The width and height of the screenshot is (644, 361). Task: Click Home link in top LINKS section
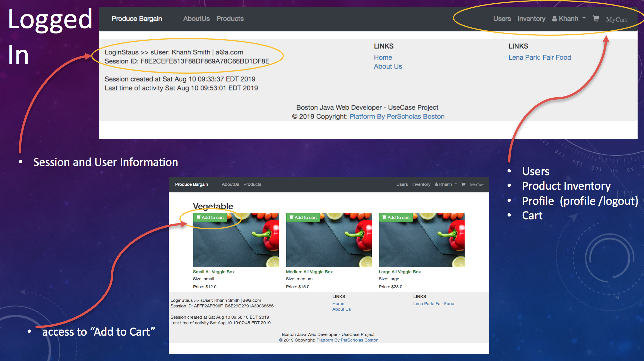click(383, 57)
